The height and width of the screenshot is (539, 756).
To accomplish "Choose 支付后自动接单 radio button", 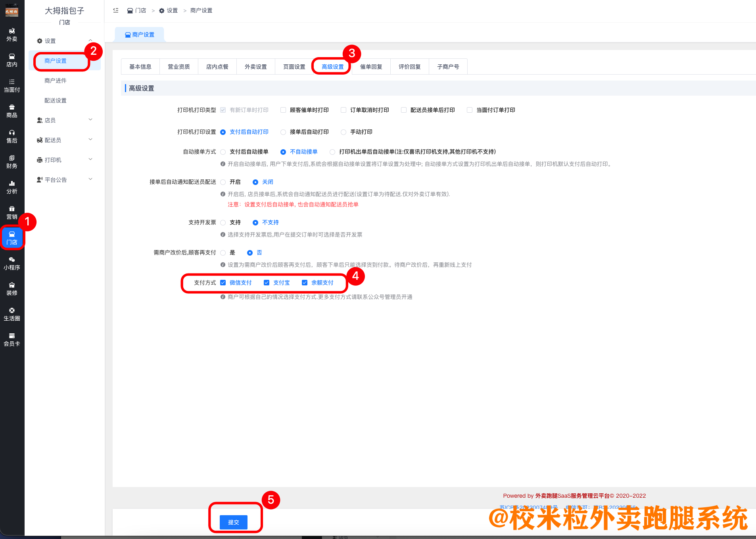I will pos(223,152).
